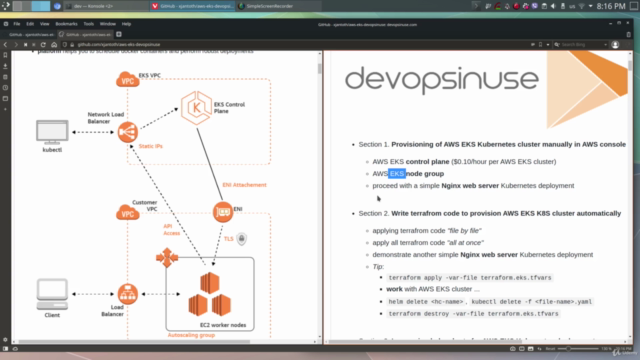This screenshot has width=640, height=360.
Task: Open tab tiling icon in status bar
Action: click(522, 349)
